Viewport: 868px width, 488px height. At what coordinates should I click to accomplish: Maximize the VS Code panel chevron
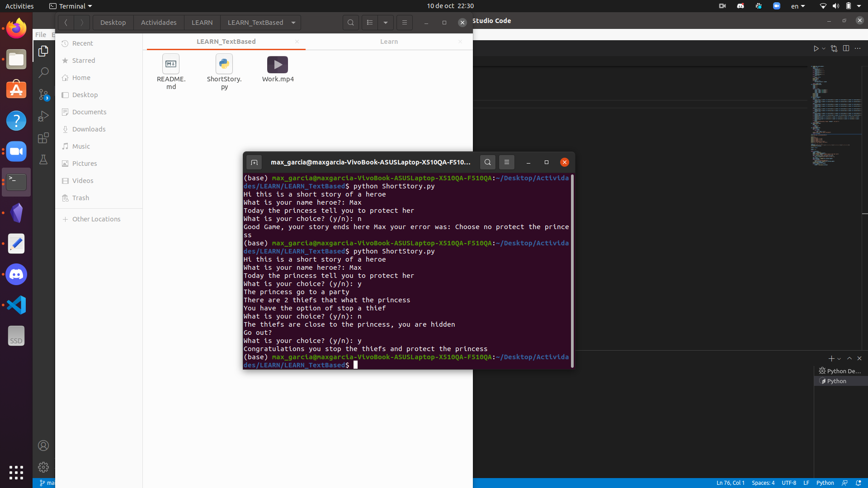tap(849, 358)
